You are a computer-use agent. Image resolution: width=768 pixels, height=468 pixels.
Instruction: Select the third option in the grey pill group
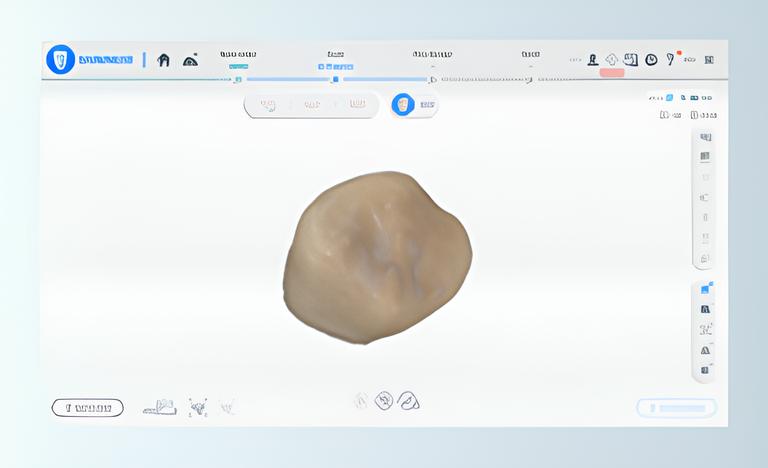tap(357, 104)
